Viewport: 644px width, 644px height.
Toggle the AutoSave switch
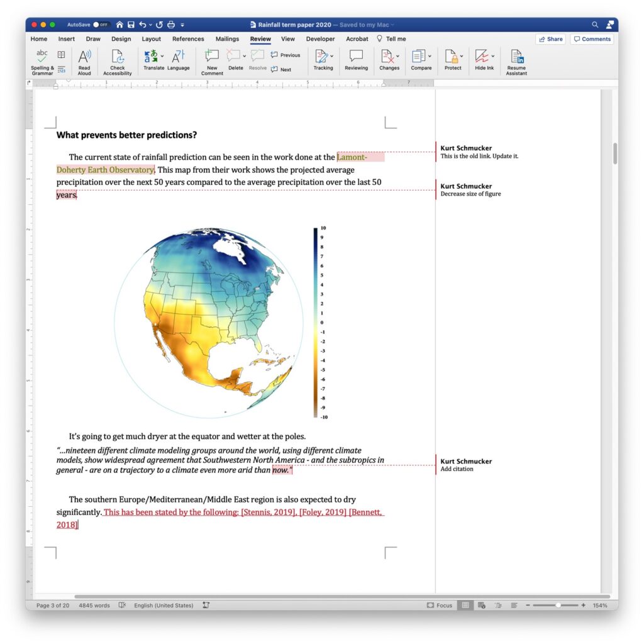tap(100, 25)
